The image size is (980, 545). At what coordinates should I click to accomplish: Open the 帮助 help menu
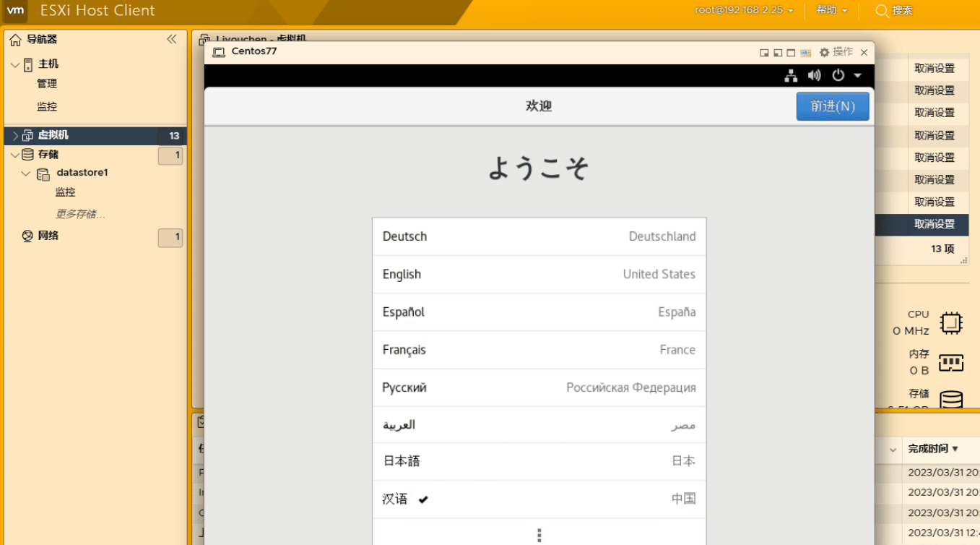[827, 10]
